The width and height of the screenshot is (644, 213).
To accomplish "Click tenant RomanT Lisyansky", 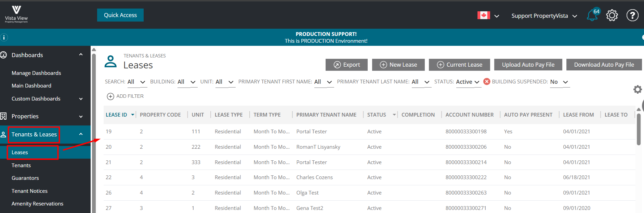I will [x=318, y=147].
